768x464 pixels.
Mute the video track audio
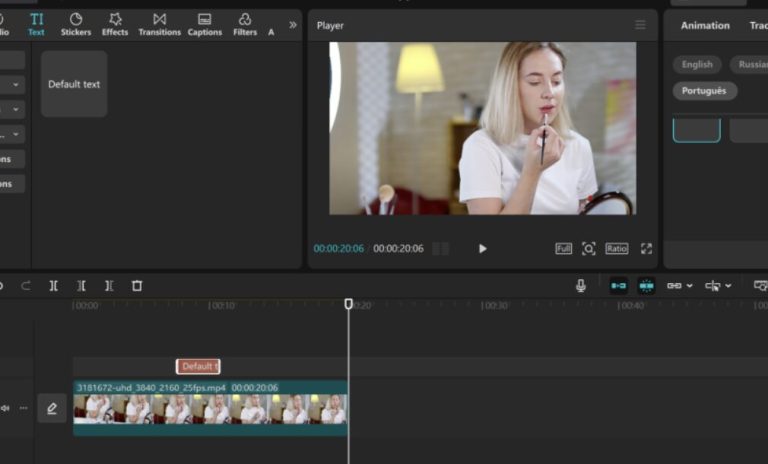tap(5, 408)
